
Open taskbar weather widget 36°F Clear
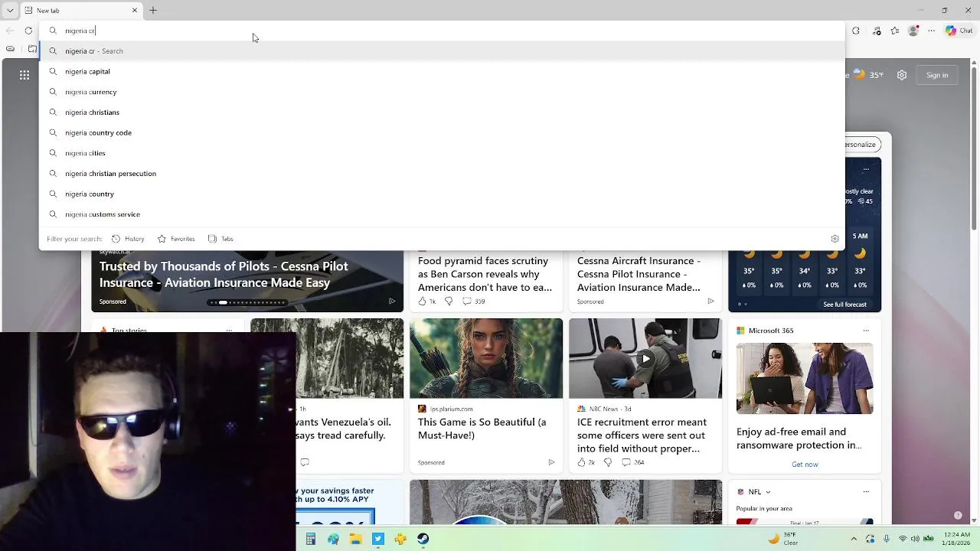point(783,540)
